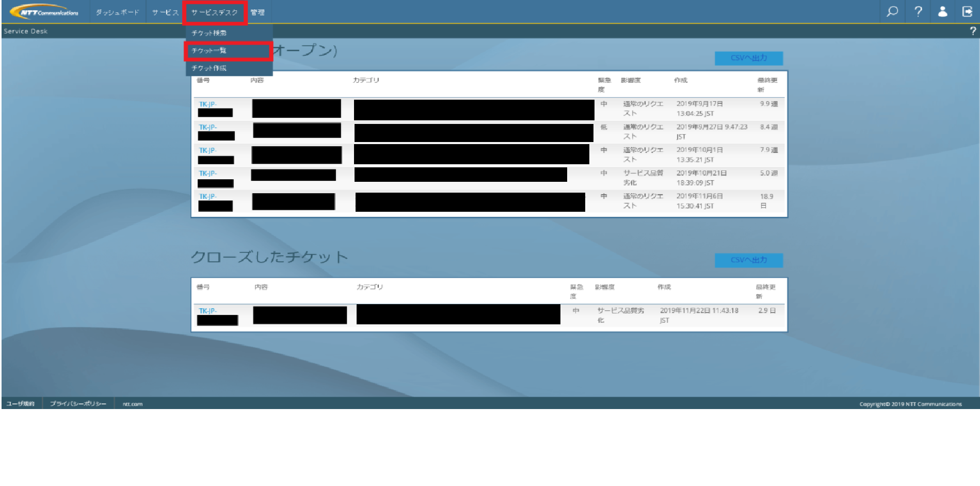
Task: Click the 8.4 週 last-updated value
Action: coord(769,127)
